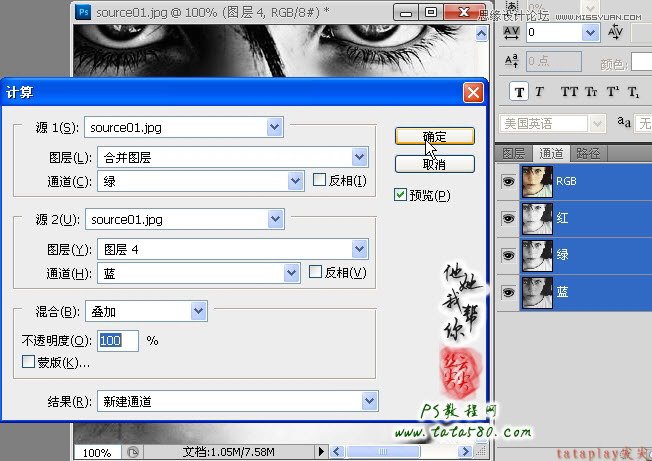Select the 红 channel thumbnail

(x=537, y=218)
